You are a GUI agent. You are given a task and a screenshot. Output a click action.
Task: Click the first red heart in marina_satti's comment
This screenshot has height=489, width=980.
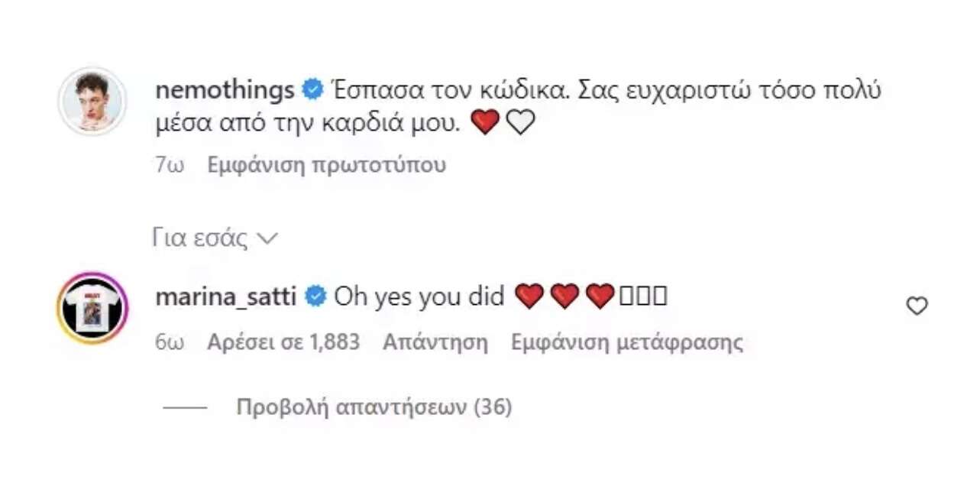(x=529, y=296)
